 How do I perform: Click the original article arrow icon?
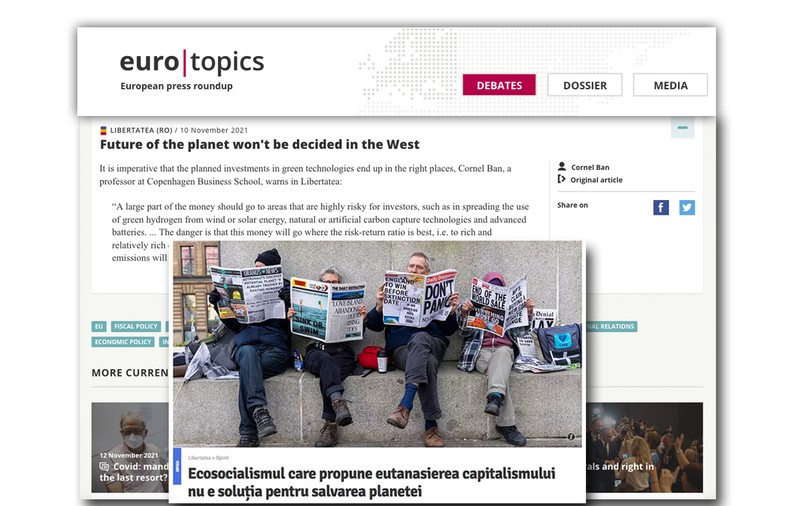coord(562,179)
